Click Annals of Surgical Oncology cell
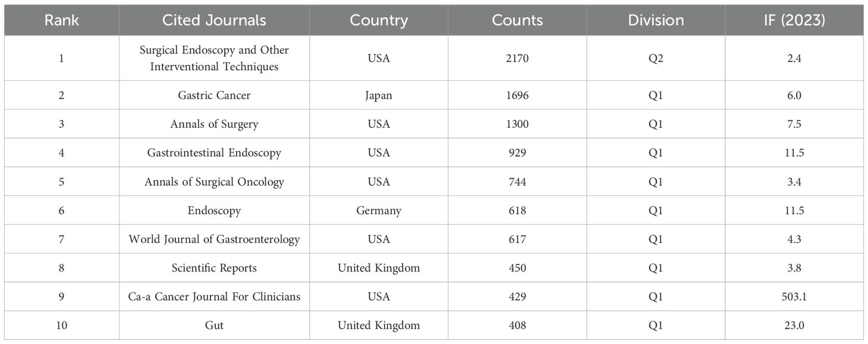Screen dimensions: 868x344 (x=214, y=182)
